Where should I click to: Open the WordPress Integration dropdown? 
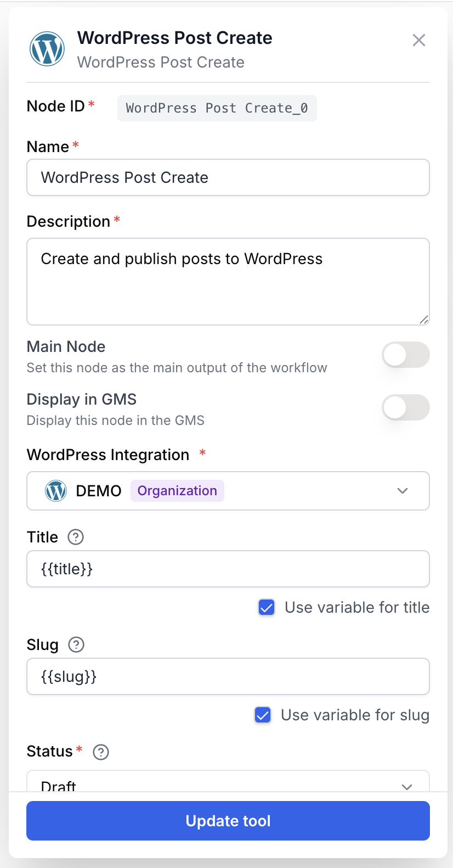(228, 491)
